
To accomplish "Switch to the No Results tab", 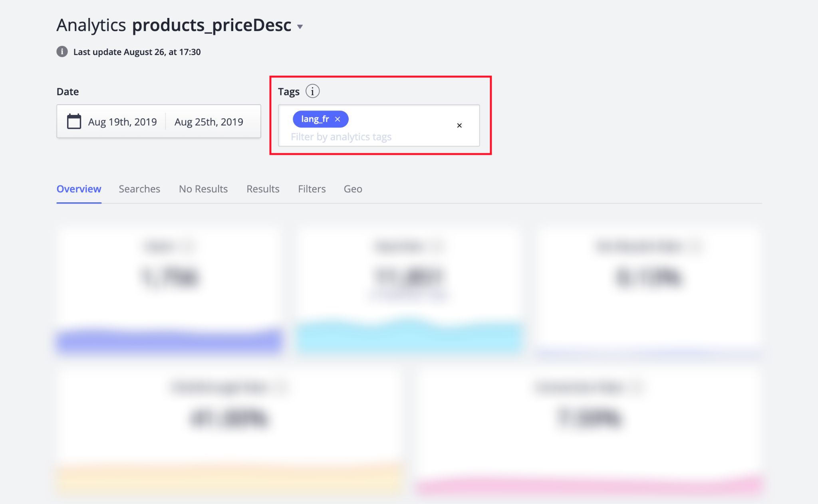I will (203, 188).
